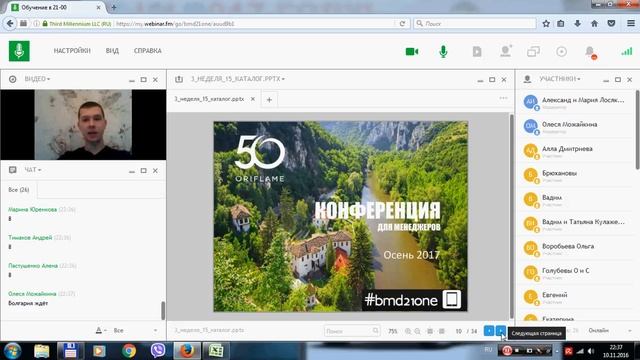Add a new file tab with plus
The height and width of the screenshot is (360, 640).
click(269, 100)
